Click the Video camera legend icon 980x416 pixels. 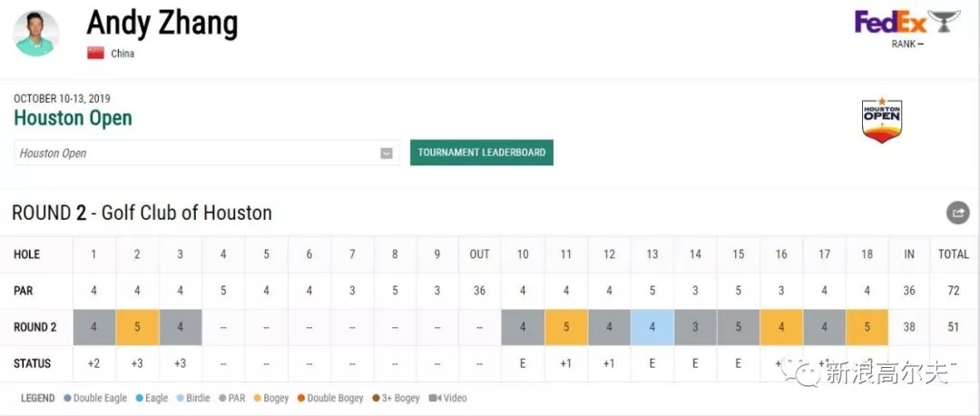435,398
